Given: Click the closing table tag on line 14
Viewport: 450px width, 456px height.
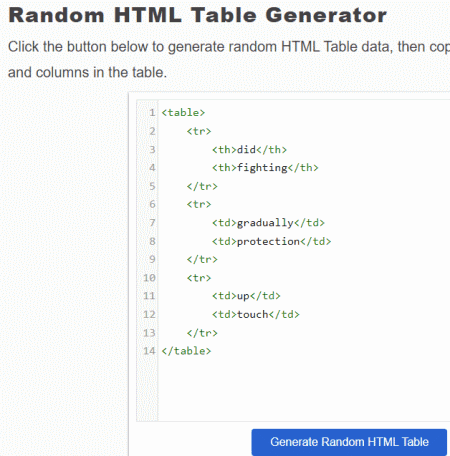Looking at the screenshot, I should point(186,351).
